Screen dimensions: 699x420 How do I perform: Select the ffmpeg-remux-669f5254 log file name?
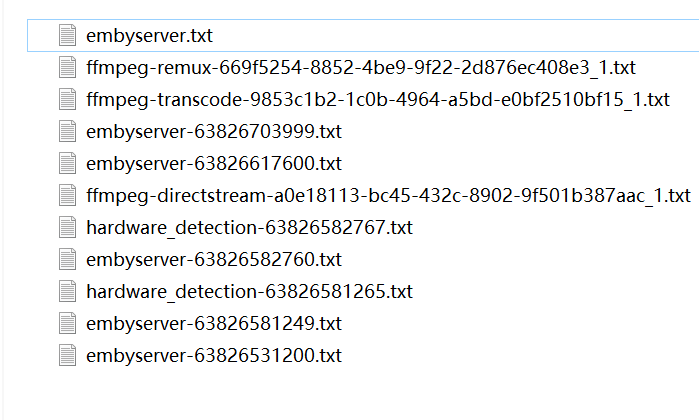[x=361, y=68]
